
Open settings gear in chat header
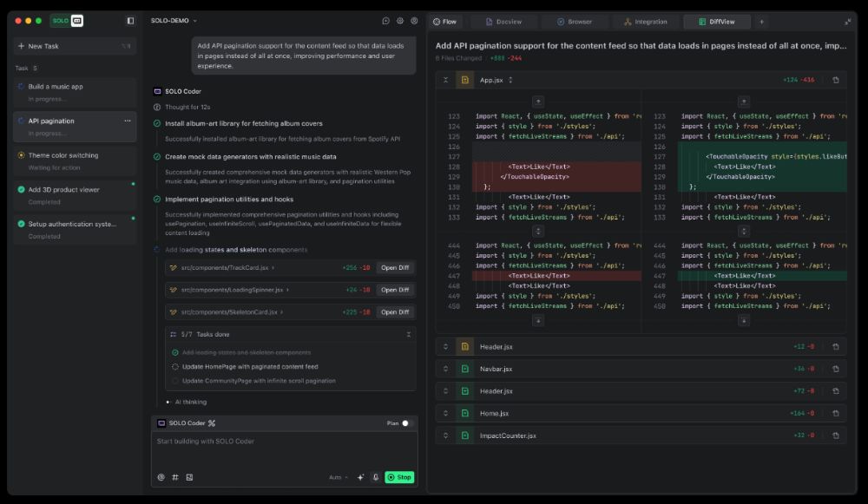(x=400, y=21)
